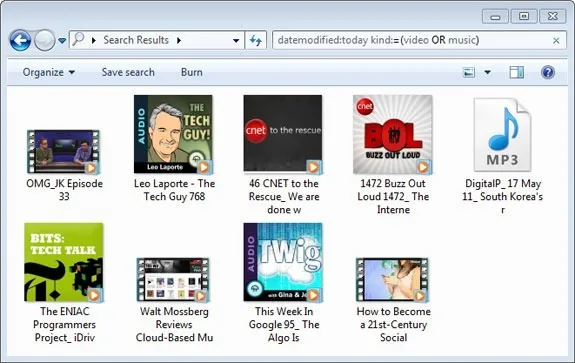Viewport: 575px width, 363px height.
Task: Select the Search Results breadcrumb
Action: pyautogui.click(x=136, y=40)
